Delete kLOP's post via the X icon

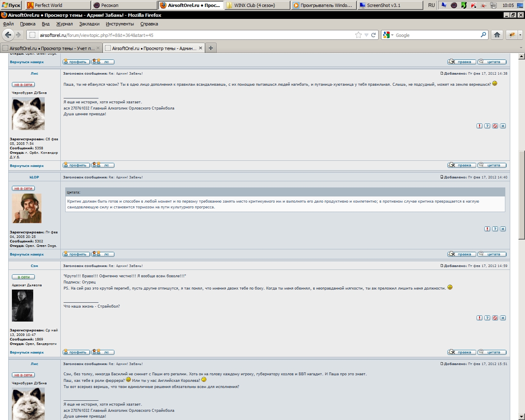[502, 229]
